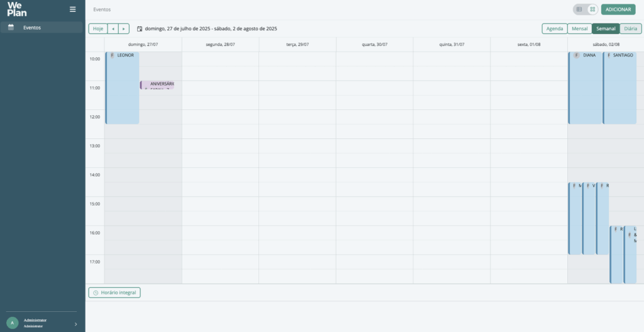
Task: Jump to today with Hoje button
Action: tap(98, 29)
